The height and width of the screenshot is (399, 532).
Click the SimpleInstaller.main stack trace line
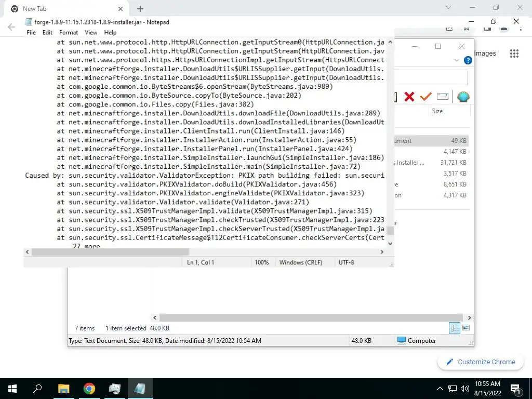point(208,167)
